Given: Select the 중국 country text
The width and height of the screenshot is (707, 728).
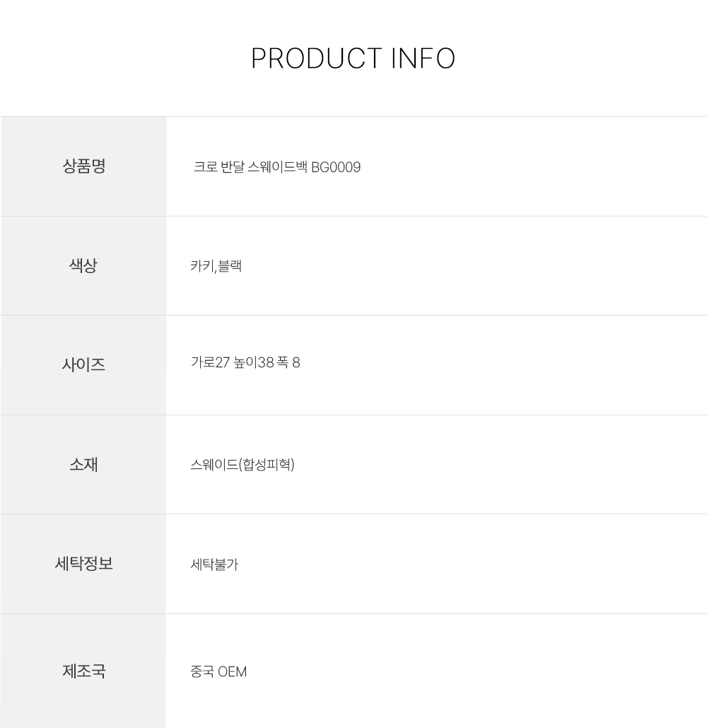Looking at the screenshot, I should (202, 671).
